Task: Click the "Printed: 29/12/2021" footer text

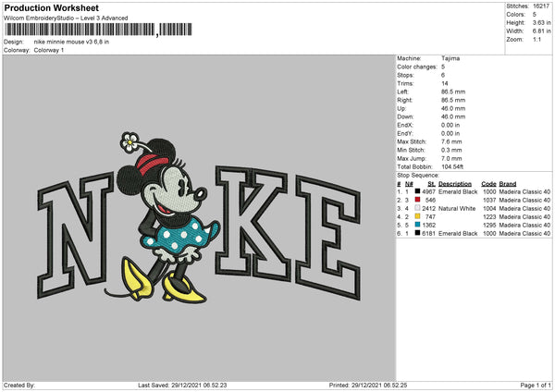Action: pos(368,386)
